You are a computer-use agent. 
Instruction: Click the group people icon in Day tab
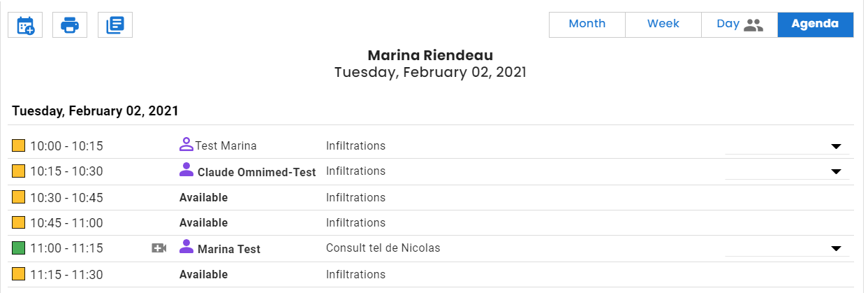[753, 25]
